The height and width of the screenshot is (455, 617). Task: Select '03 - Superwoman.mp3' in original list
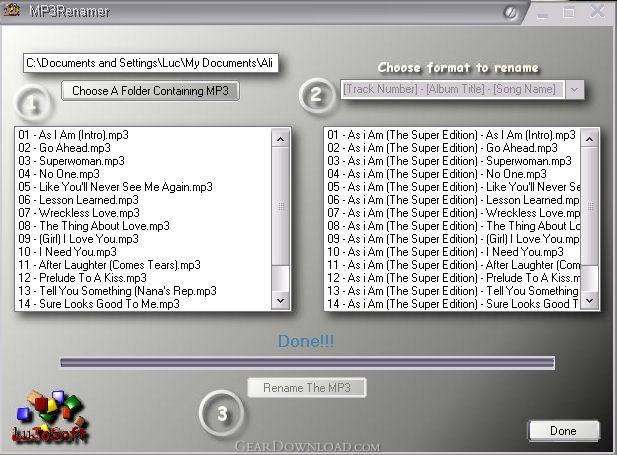click(x=143, y=161)
